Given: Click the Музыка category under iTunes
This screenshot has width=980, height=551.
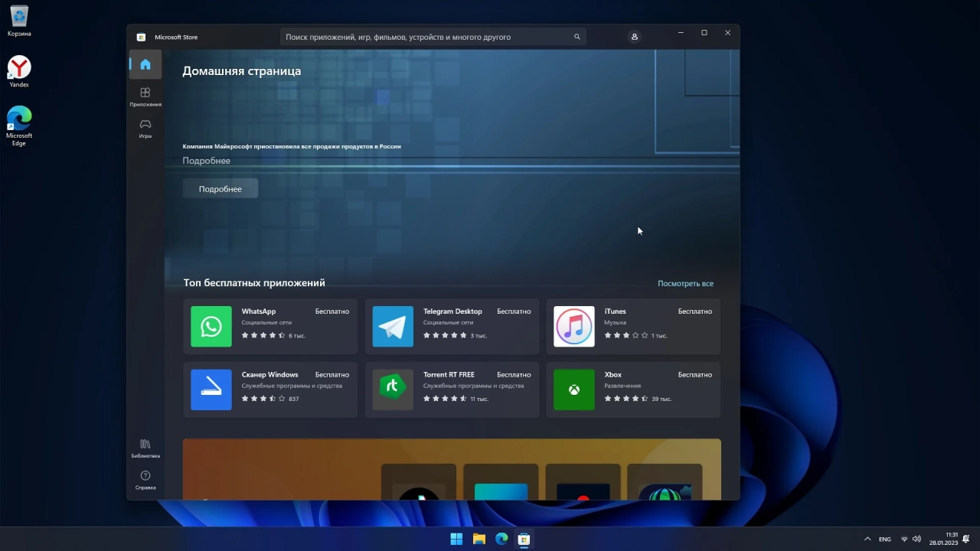Looking at the screenshot, I should (616, 323).
